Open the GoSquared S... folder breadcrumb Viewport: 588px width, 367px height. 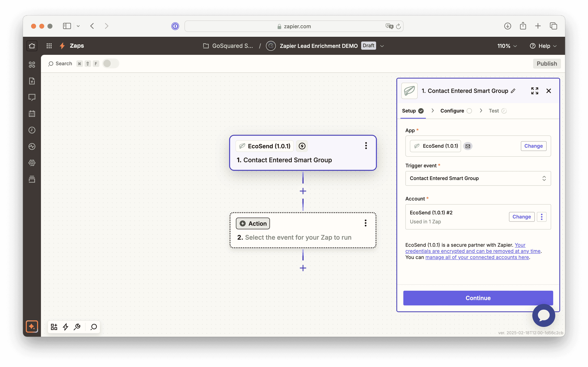click(x=228, y=46)
